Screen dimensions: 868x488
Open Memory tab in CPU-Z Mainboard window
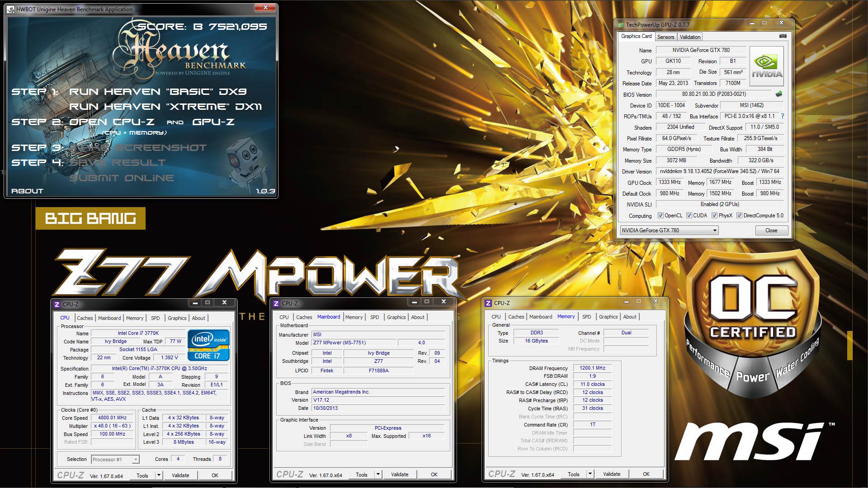[354, 317]
